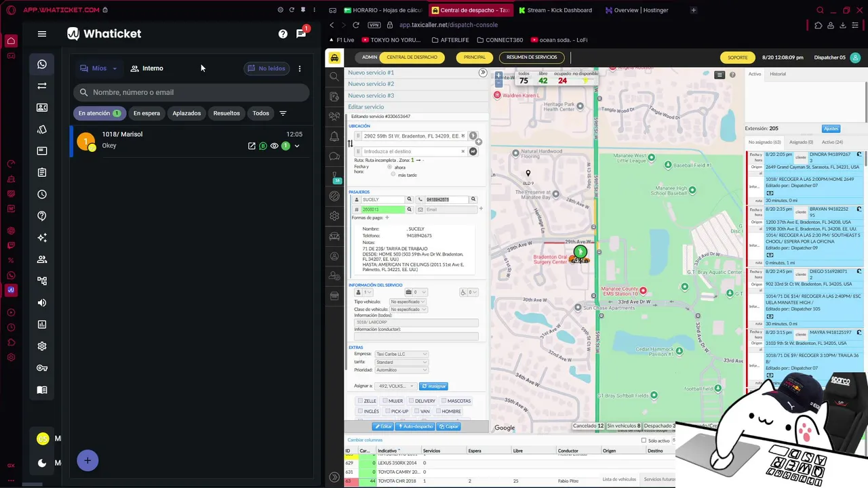Click more options dots beside No leídos
868x488 pixels.
coord(300,68)
